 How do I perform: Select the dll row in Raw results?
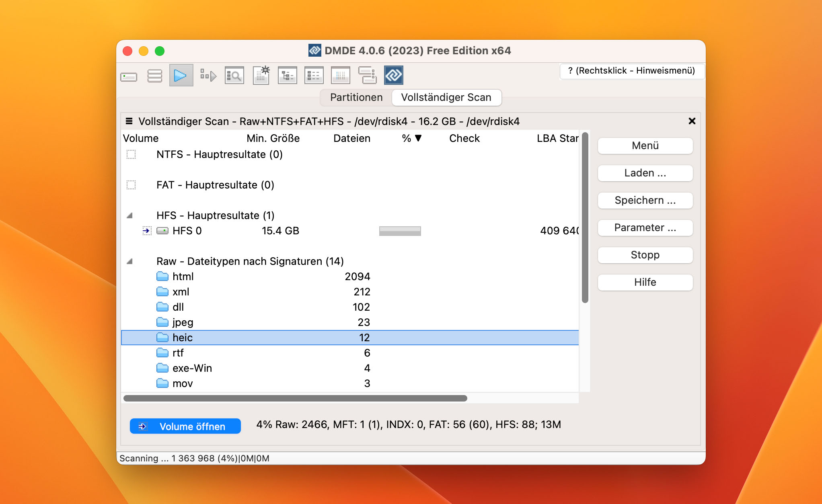(x=350, y=307)
